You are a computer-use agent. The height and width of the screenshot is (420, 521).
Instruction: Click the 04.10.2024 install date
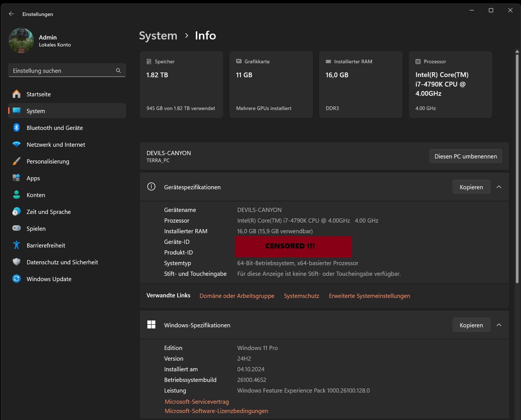pyautogui.click(x=251, y=369)
